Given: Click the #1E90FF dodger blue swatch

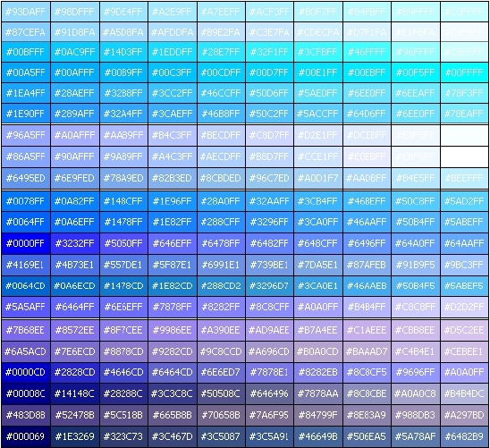Looking at the screenshot, I should click(x=26, y=114).
